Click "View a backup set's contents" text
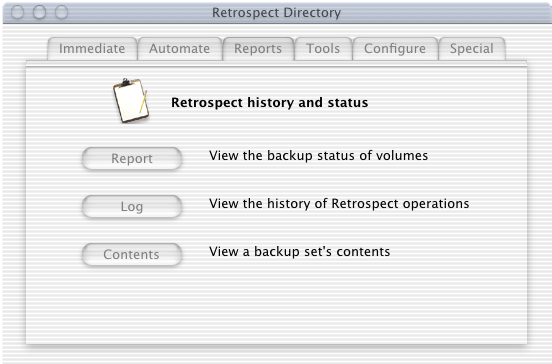The image size is (552, 364). tap(300, 251)
